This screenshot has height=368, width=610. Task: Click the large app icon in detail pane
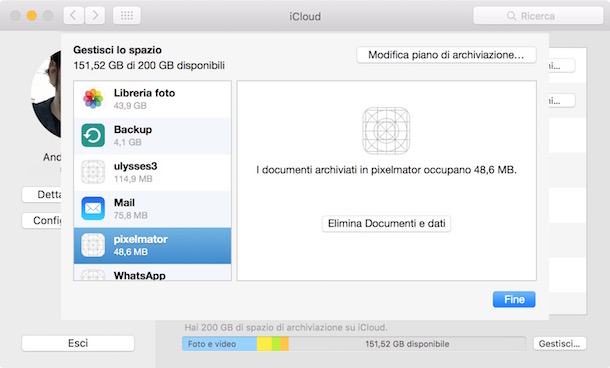point(386,131)
